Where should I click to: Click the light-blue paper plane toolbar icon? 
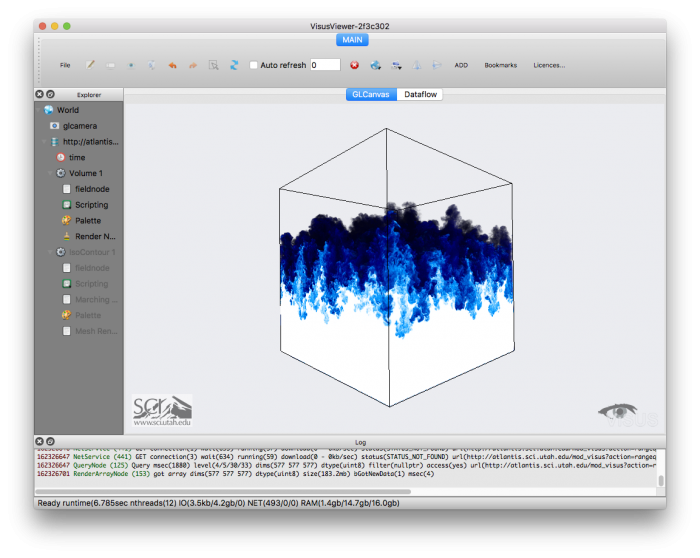coord(437,65)
